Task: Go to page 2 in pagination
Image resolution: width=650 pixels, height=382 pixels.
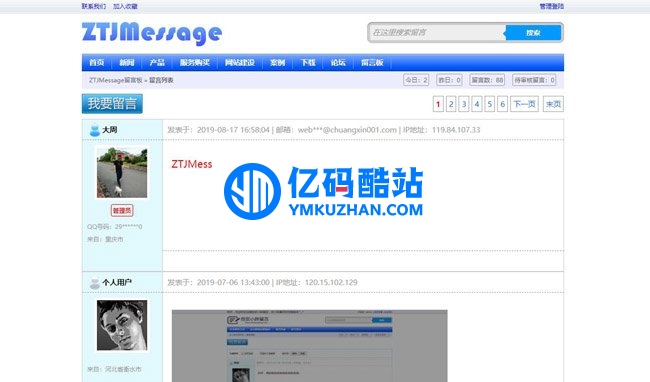Action: 451,104
